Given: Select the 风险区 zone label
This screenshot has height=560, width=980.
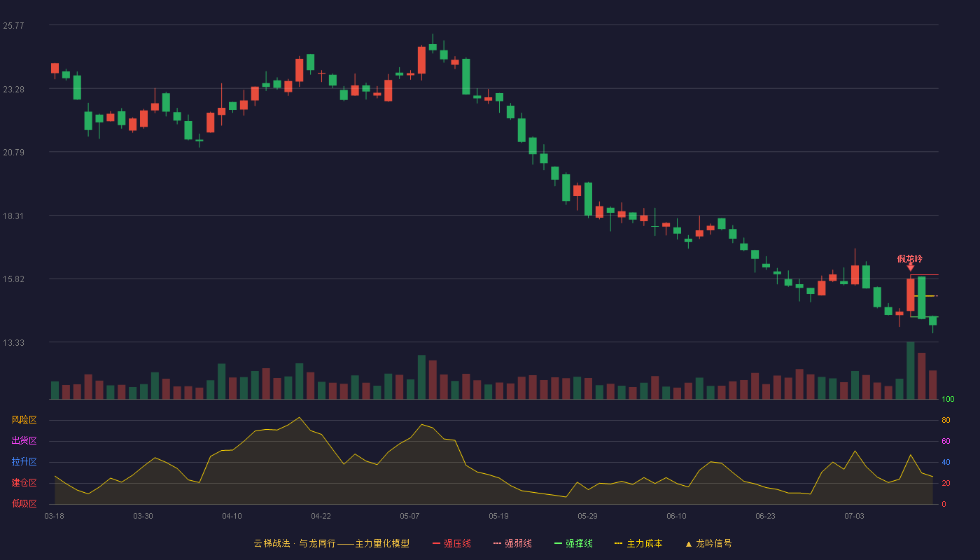Looking at the screenshot, I should (24, 420).
